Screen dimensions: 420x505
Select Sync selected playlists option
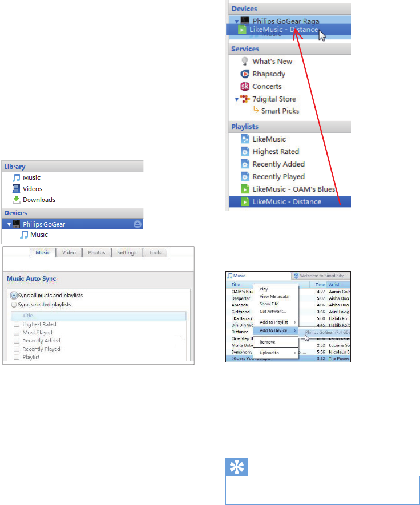click(14, 305)
